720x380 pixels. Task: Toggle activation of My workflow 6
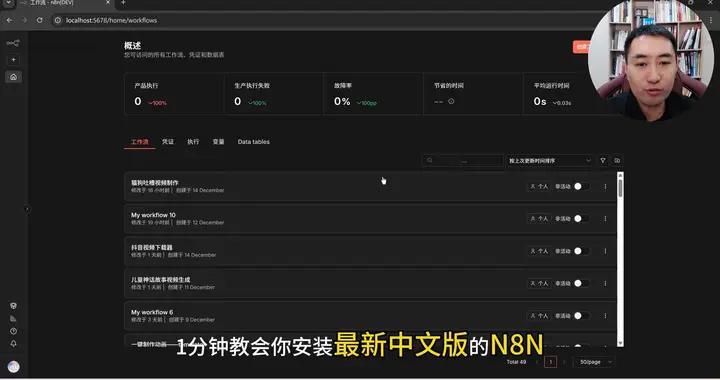pos(581,316)
